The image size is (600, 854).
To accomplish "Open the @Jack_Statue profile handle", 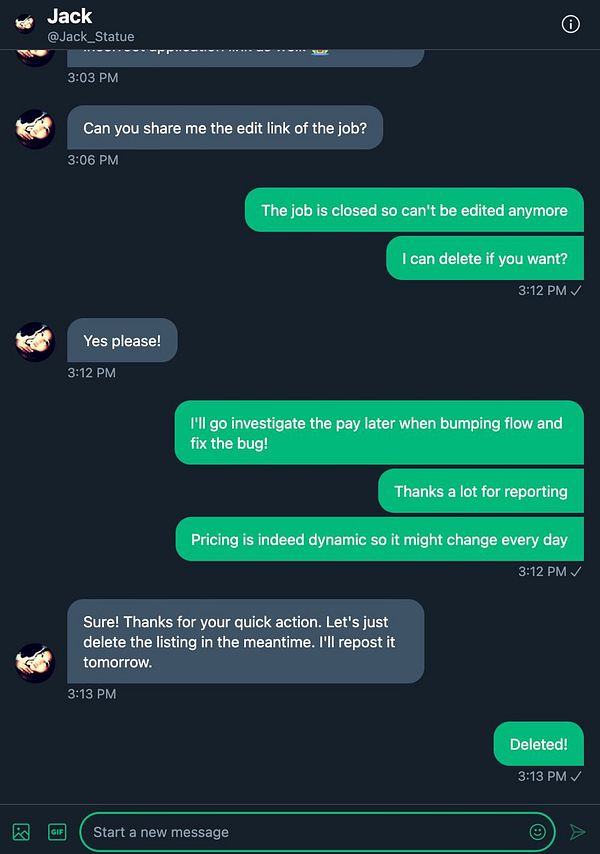I will (91, 36).
